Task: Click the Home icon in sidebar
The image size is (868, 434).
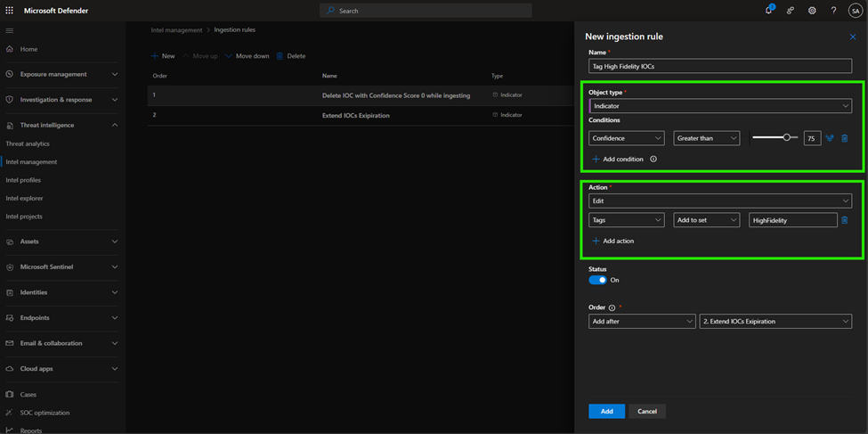Action: coord(10,49)
